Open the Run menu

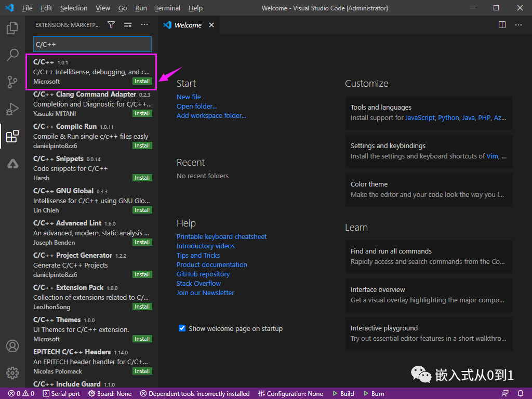[x=141, y=8]
